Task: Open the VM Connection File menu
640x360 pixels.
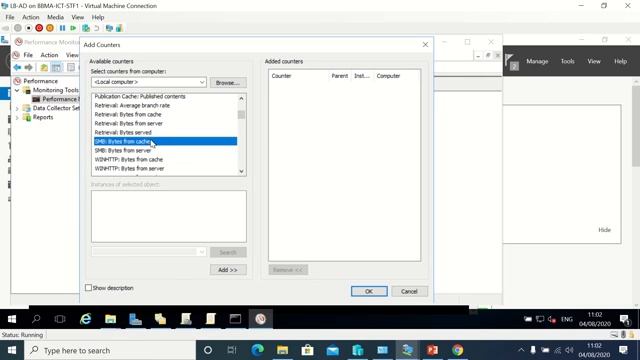Action: click(10, 17)
